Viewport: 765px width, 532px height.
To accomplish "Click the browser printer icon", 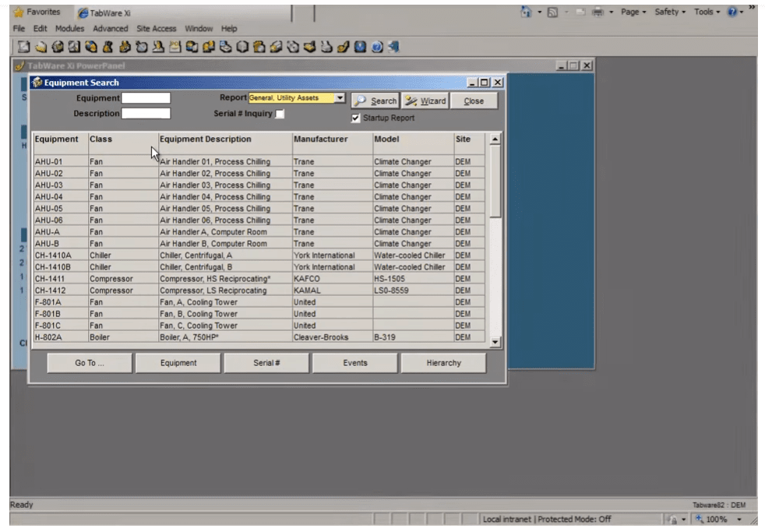I will (598, 12).
